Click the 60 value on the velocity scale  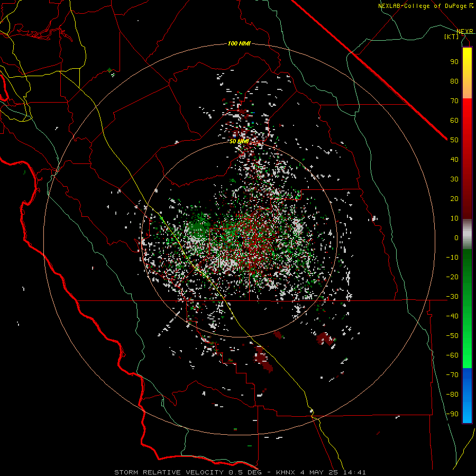coord(454,121)
